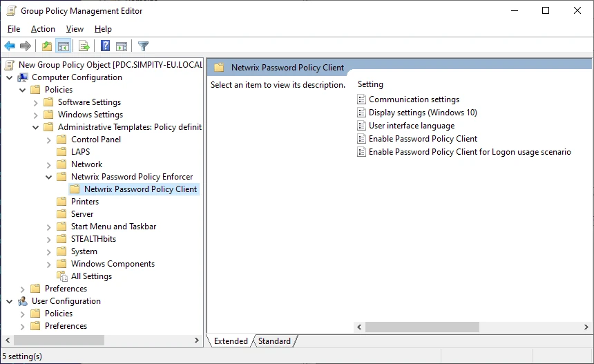Collapse the Administrative Templates node
The image size is (594, 364).
point(36,127)
